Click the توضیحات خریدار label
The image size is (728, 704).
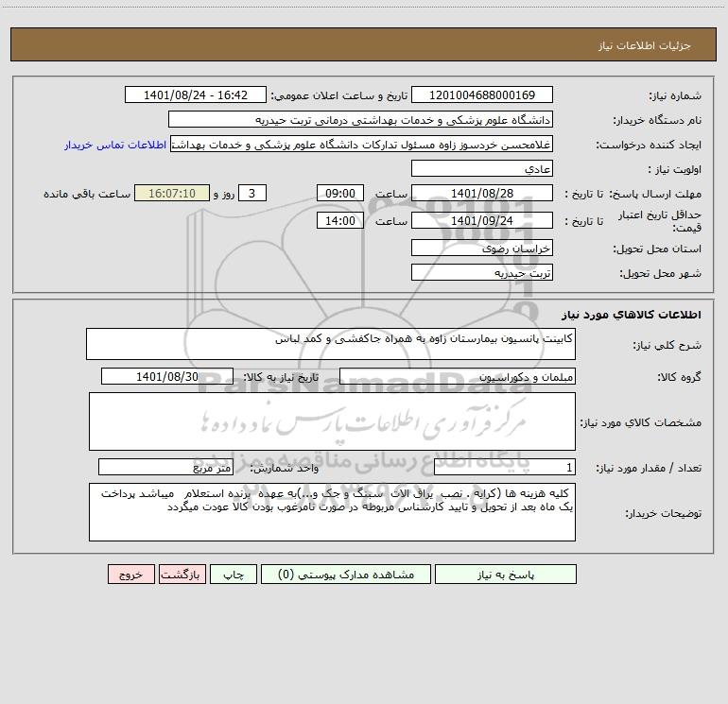pyautogui.click(x=663, y=513)
